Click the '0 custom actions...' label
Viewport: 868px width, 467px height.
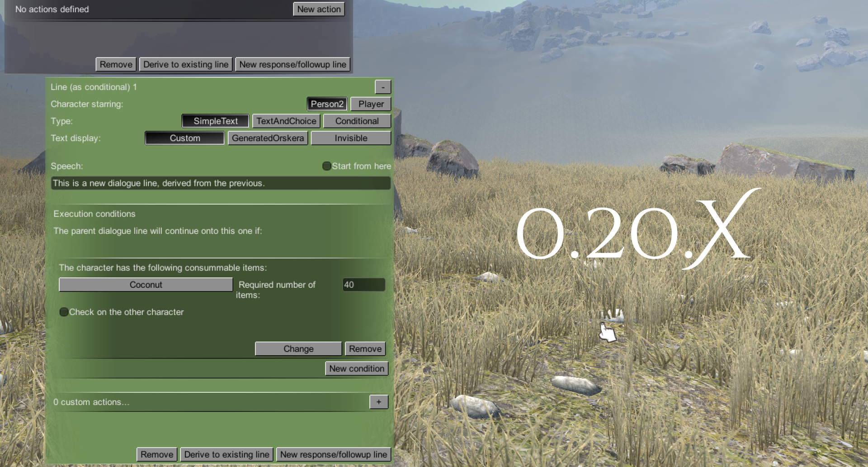[91, 402]
